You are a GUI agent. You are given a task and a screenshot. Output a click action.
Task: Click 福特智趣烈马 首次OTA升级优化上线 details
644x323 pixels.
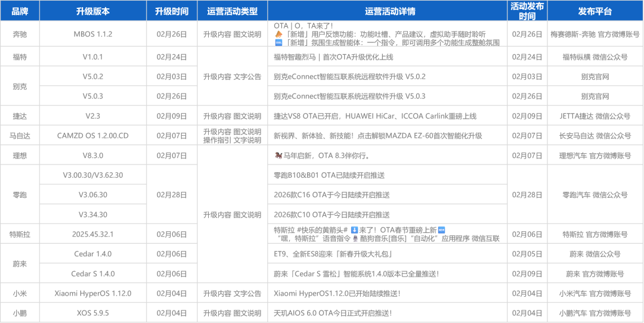click(388, 57)
